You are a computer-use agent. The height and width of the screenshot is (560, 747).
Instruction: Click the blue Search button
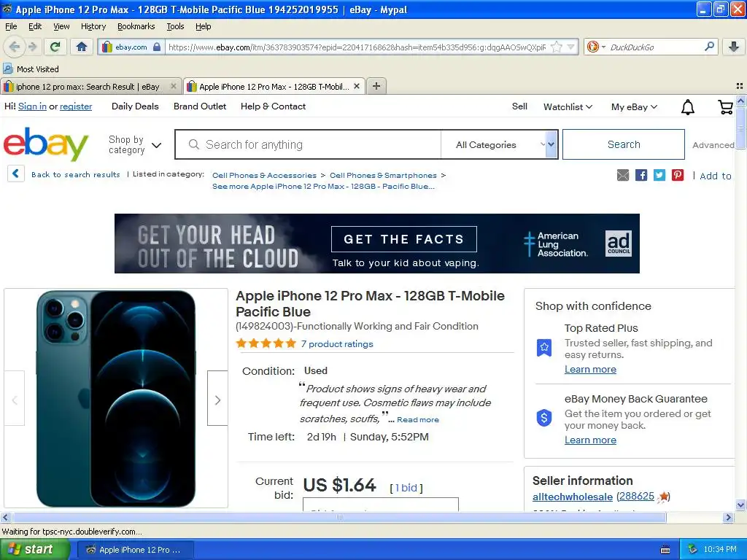[x=623, y=144]
